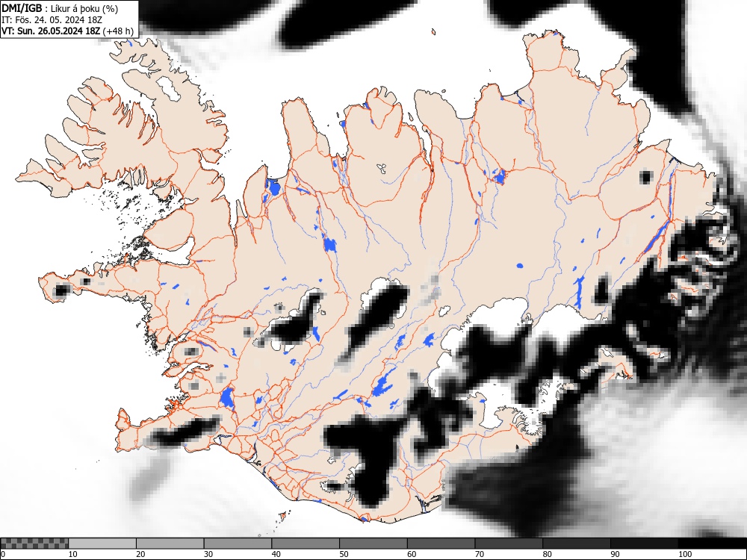Viewport: 747px width, 560px height.
Task: Click the legend label '30'
Action: click(x=208, y=554)
